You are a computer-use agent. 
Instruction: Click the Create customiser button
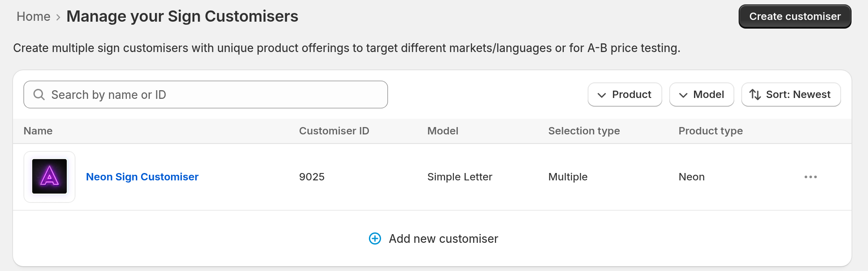click(795, 16)
